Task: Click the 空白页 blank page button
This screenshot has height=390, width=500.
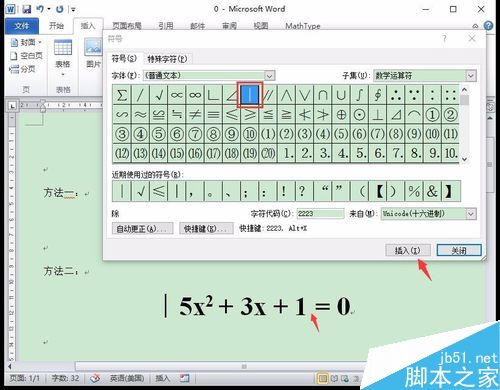Action: click(x=27, y=56)
